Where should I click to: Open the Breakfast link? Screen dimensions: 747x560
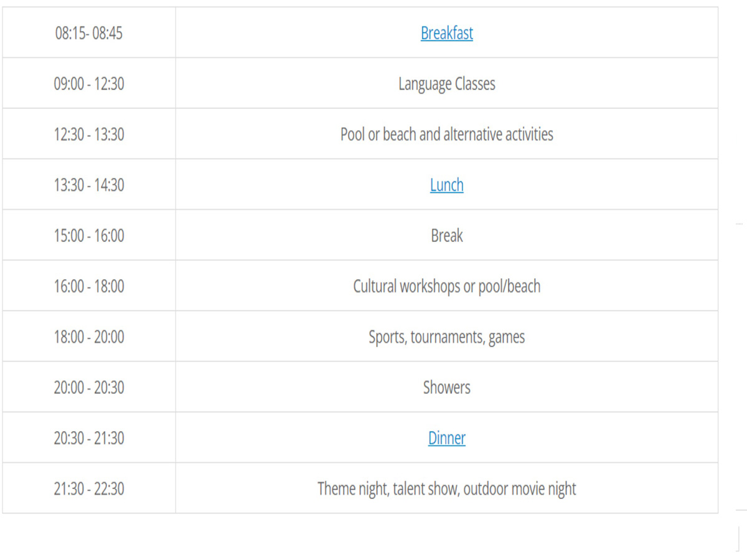(x=446, y=33)
